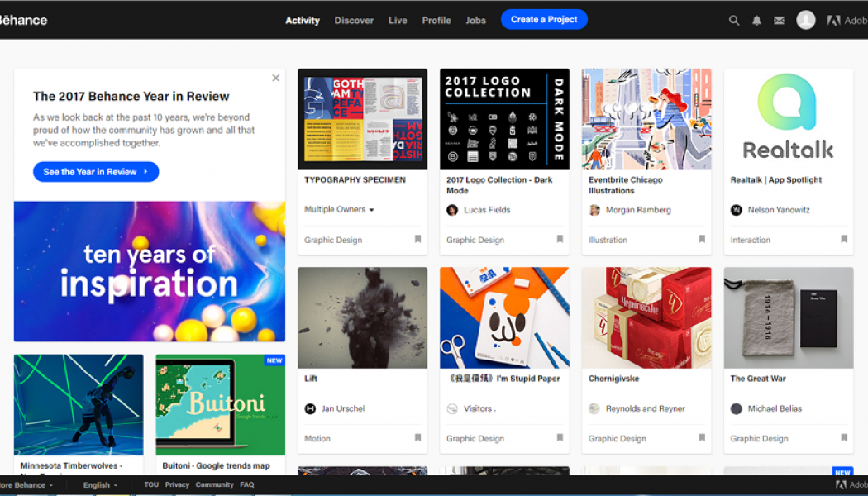The image size is (868, 496).
Task: Click Morgan Ramberg's profile avatar
Action: point(594,209)
